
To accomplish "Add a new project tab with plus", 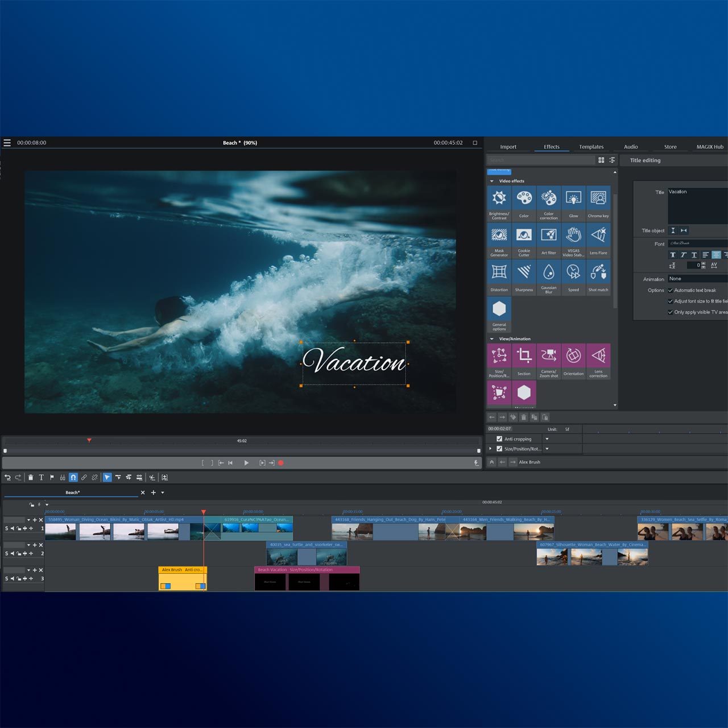I will [x=153, y=493].
